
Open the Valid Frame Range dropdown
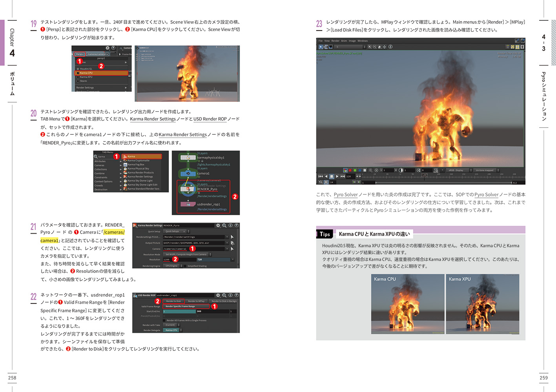point(186,306)
